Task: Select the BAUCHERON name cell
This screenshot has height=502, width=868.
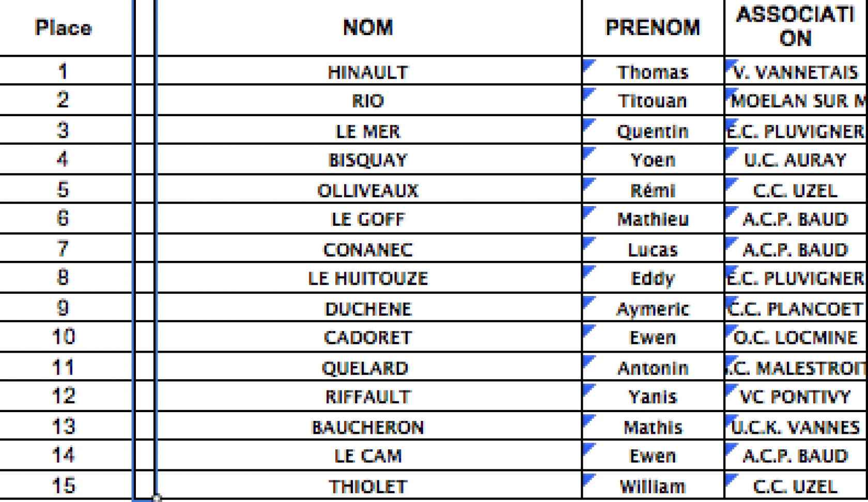Action: pos(368,426)
